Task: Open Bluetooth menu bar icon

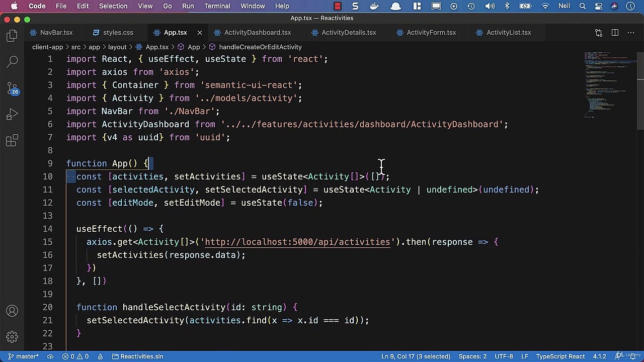Action: click(507, 6)
